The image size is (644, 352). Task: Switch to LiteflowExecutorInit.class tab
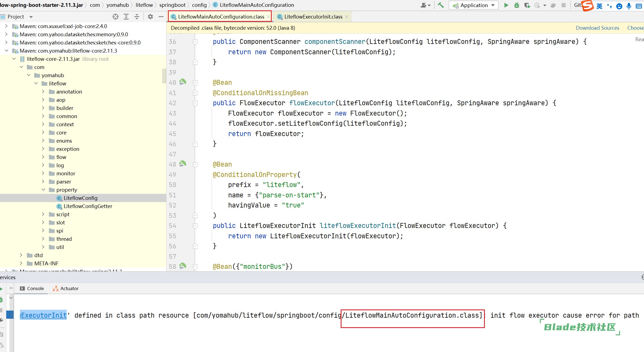tap(313, 17)
